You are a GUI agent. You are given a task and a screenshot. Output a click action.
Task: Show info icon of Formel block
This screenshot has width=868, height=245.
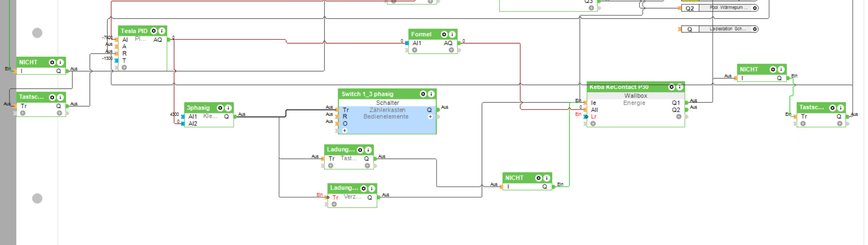click(452, 34)
